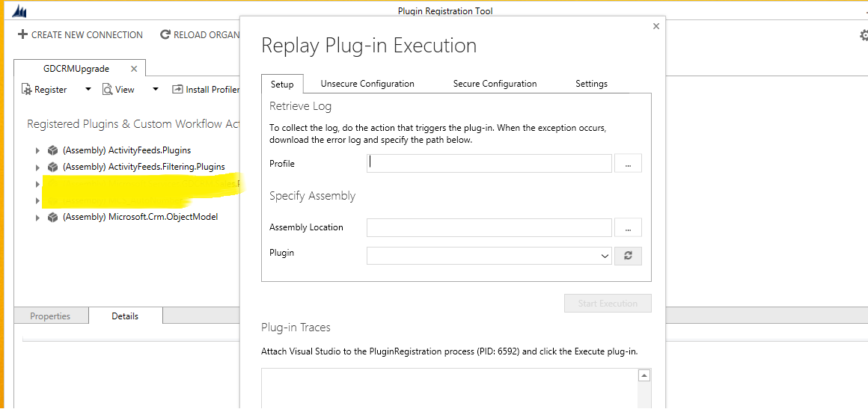The image size is (868, 415).
Task: Expand the first highlighted assembly node
Action: coord(37,184)
